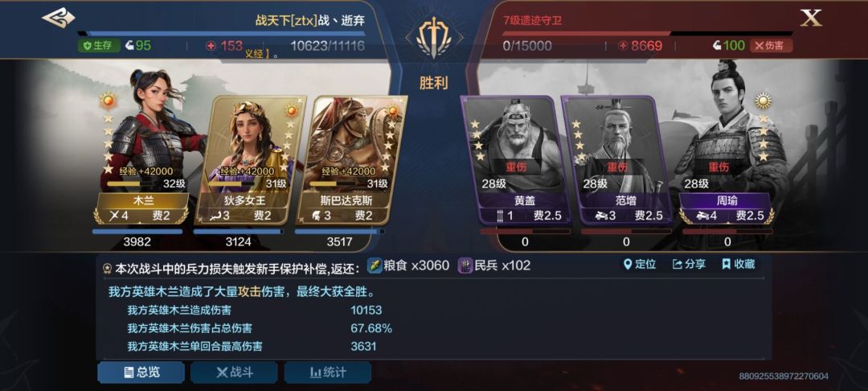Bookmark the report with 收藏
The width and height of the screenshot is (868, 391).
[738, 264]
